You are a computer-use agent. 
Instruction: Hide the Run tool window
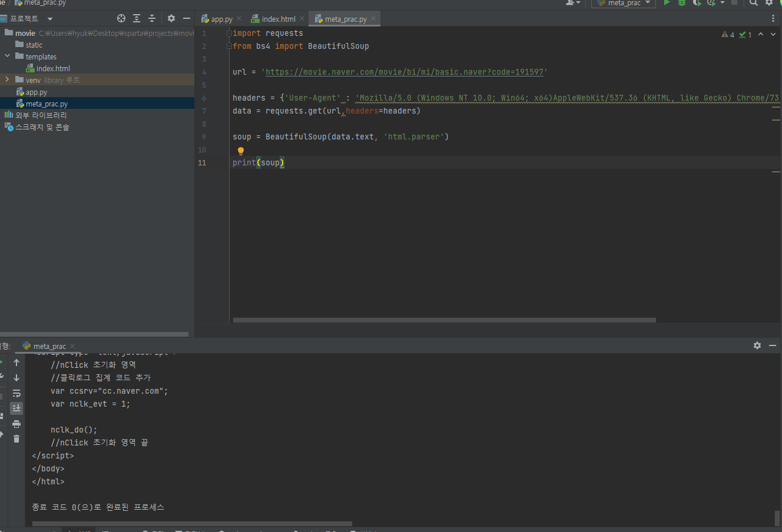click(x=773, y=345)
